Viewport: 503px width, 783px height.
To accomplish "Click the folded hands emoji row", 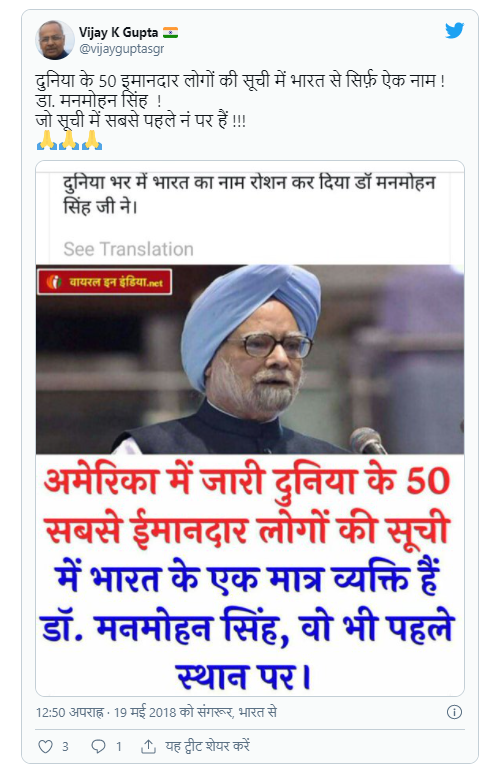I will pyautogui.click(x=69, y=140).
